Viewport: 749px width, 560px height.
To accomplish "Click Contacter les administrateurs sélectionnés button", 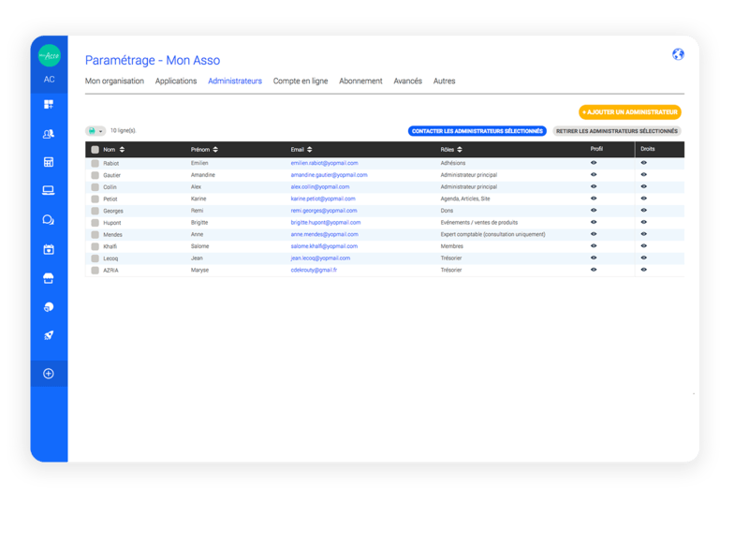I will coord(477,131).
